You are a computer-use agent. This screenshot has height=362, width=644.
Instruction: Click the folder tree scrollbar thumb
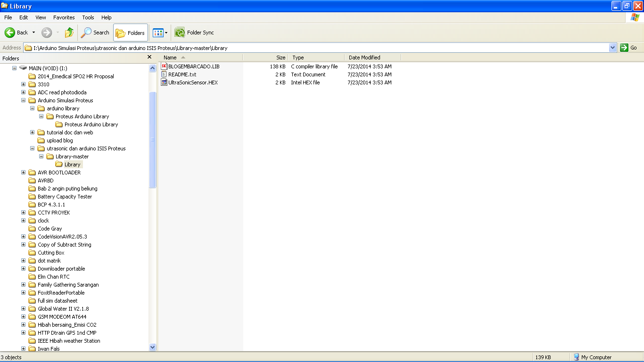[152, 140]
